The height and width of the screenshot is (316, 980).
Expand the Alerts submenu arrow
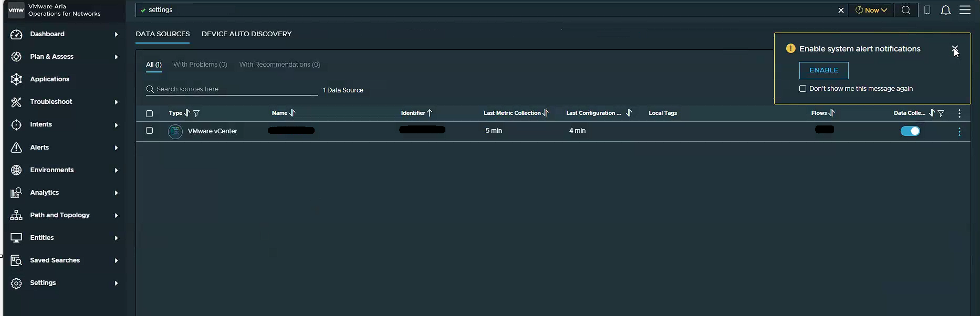pyautogui.click(x=116, y=148)
